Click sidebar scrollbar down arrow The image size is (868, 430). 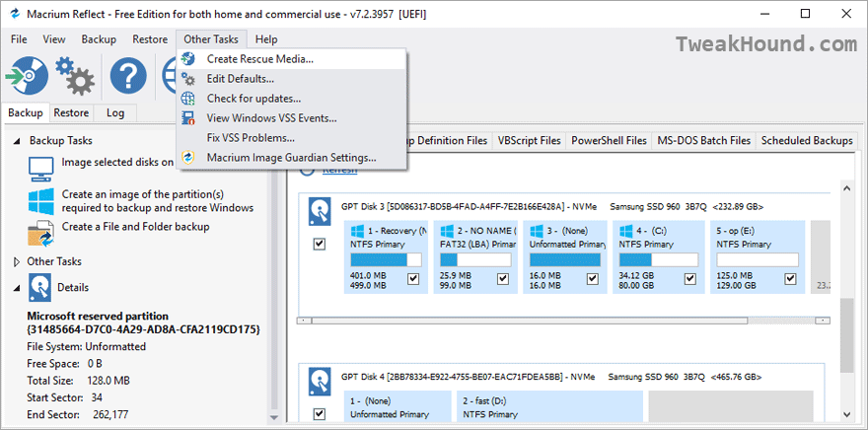pos(273,417)
